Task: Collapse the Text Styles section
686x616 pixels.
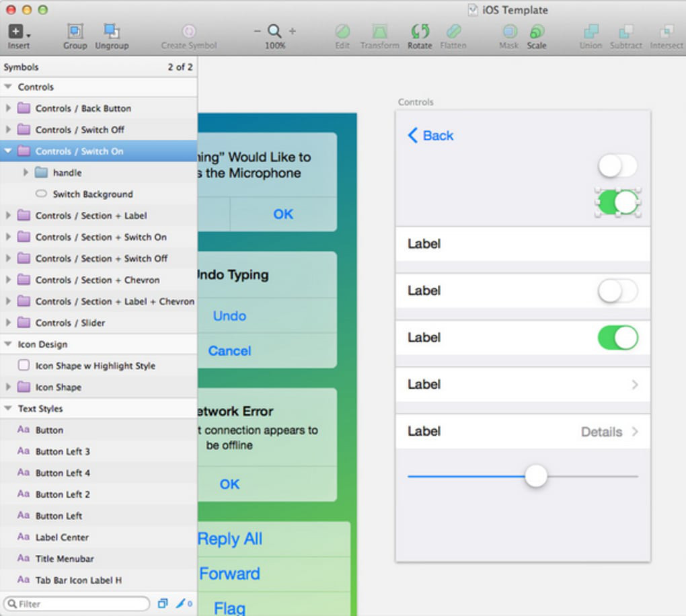Action: pos(8,408)
